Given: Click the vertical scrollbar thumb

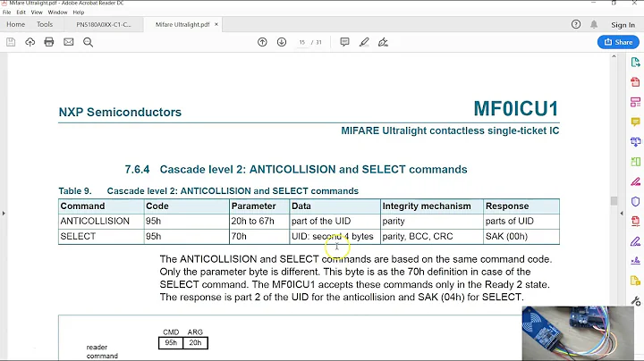Looking at the screenshot, I should 614,200.
